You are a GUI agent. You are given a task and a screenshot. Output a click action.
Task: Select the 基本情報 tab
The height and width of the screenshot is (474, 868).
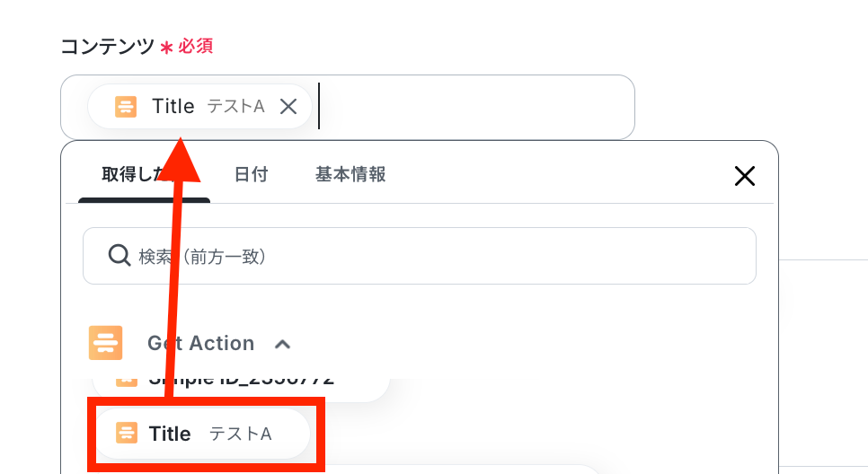point(350,174)
